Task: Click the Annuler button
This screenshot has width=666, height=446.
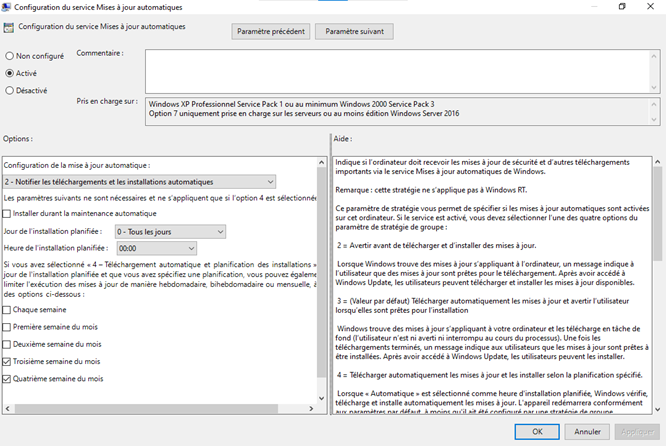Action: (587, 432)
